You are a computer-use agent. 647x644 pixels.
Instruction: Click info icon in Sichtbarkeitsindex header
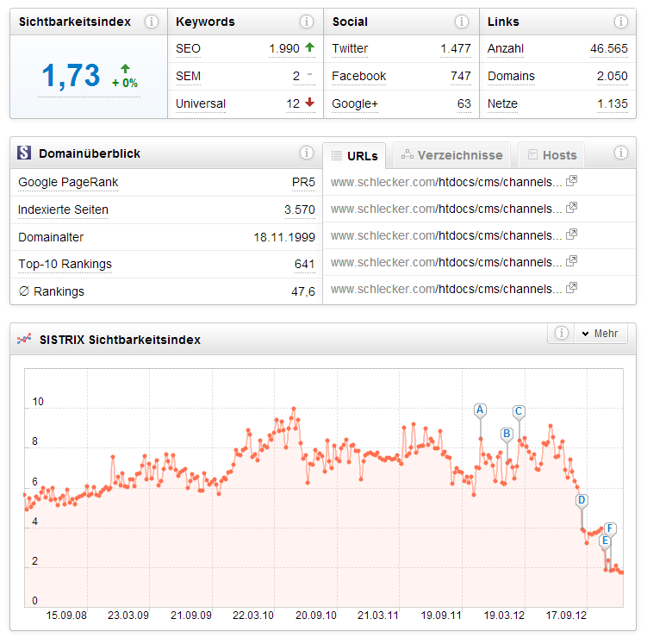[x=152, y=22]
